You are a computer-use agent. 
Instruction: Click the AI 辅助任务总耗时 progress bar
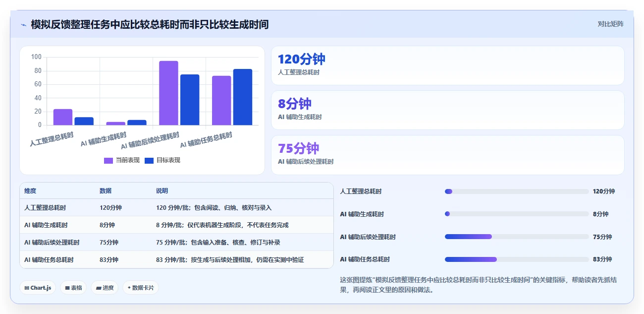(517, 259)
